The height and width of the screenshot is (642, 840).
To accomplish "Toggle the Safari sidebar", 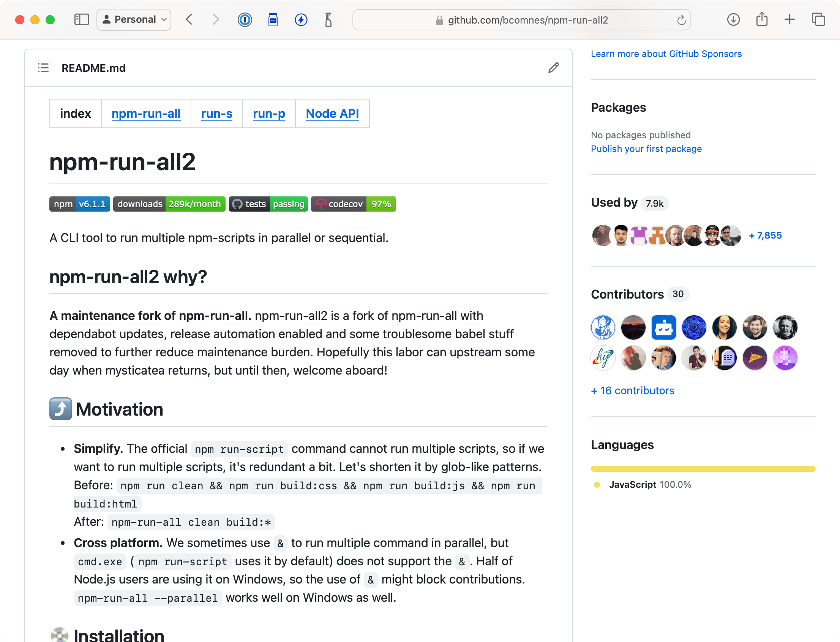I will 81,19.
